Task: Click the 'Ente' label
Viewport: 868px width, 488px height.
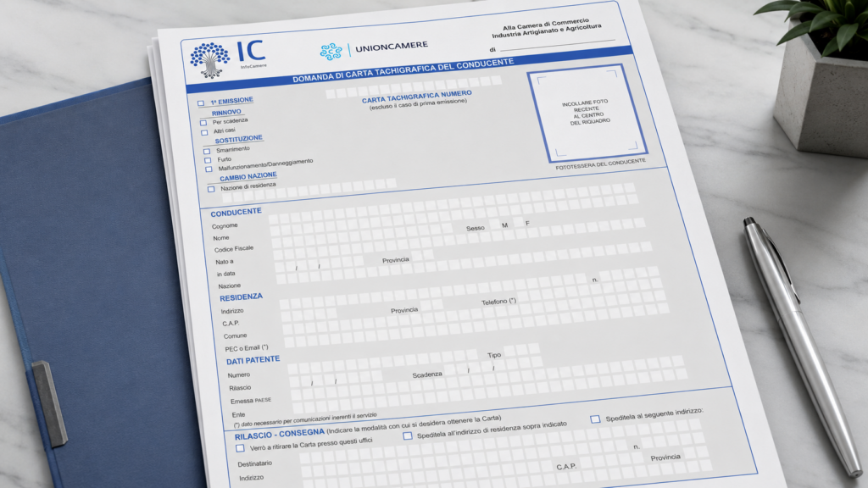Action: click(238, 414)
